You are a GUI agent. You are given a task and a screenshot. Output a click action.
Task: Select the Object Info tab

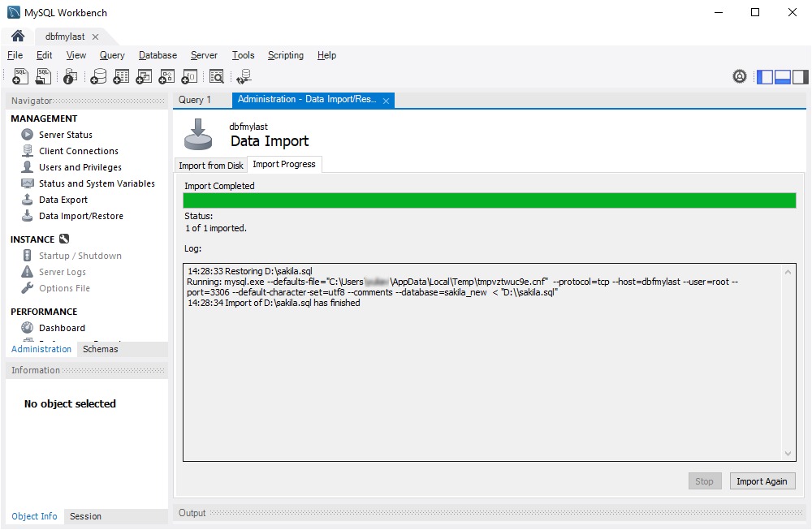[x=34, y=516]
